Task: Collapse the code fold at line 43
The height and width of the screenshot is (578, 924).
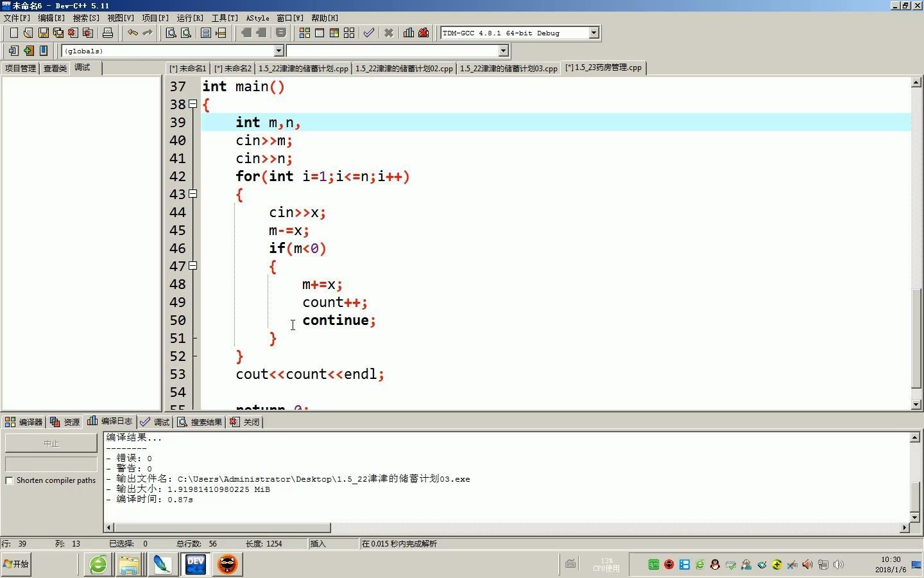Action: click(193, 194)
